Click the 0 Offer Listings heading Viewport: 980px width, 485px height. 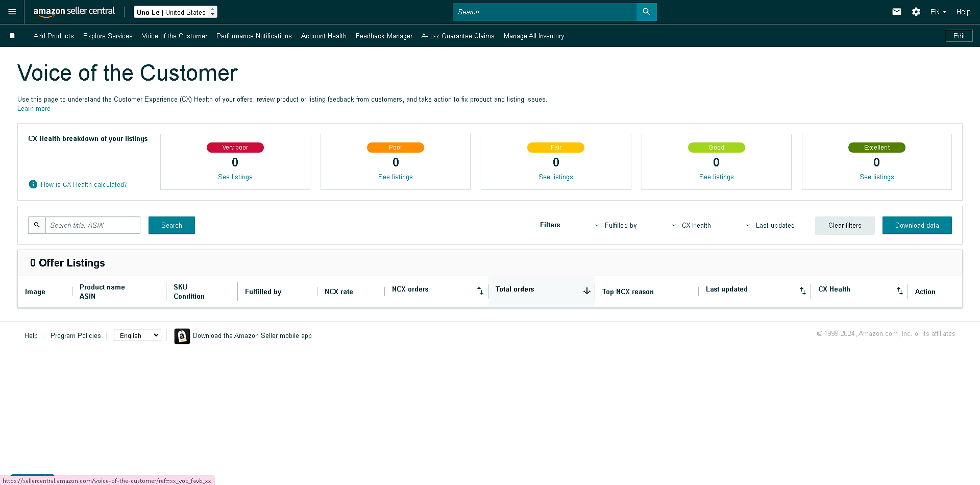[x=67, y=263]
